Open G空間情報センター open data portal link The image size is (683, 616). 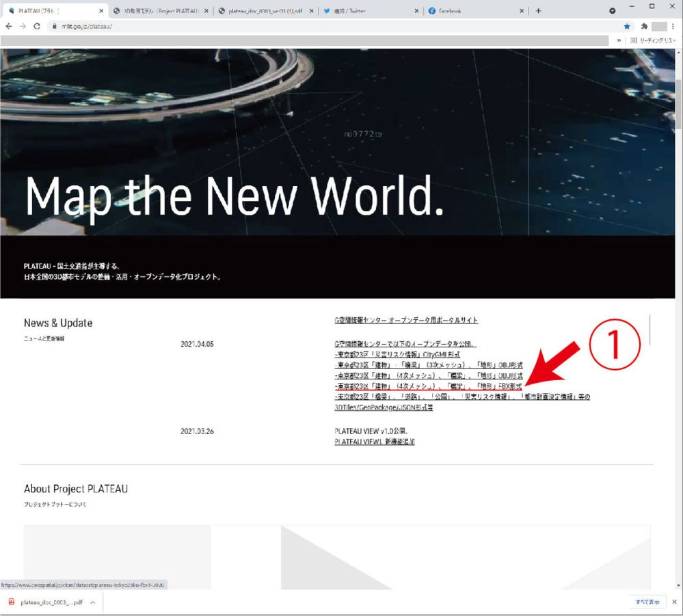coord(406,320)
